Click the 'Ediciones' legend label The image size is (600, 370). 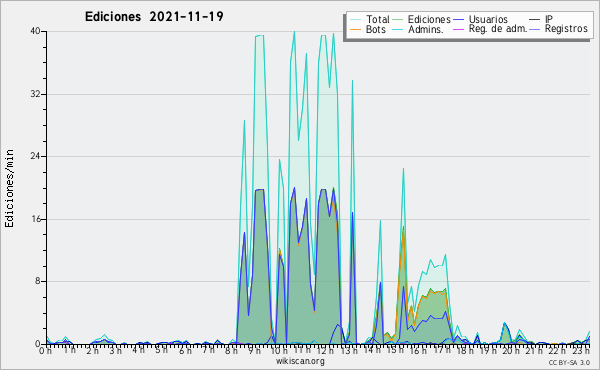pos(429,19)
